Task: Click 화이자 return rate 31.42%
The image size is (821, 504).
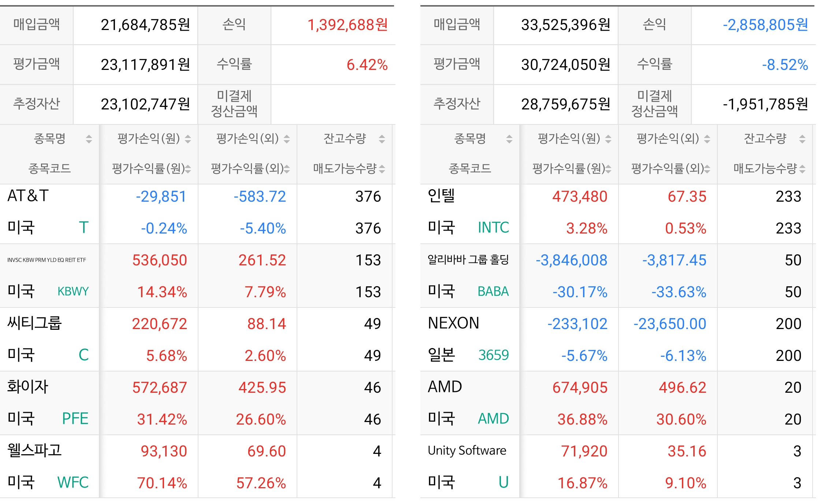Action: tap(162, 419)
